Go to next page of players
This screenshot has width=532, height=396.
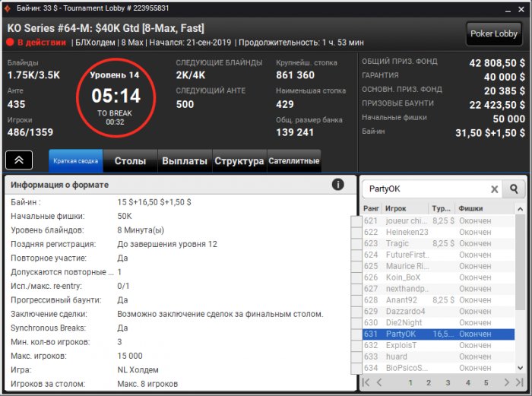[508, 383]
